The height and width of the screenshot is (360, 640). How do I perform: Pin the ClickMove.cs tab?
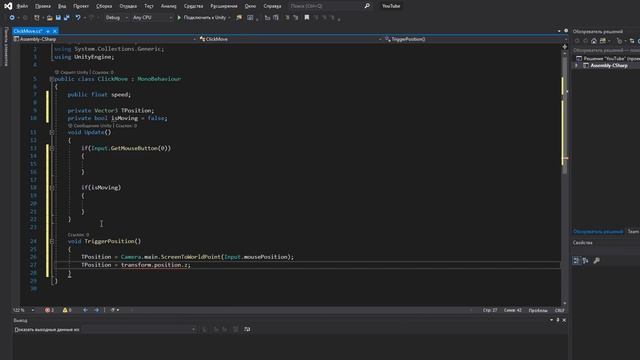coord(48,31)
